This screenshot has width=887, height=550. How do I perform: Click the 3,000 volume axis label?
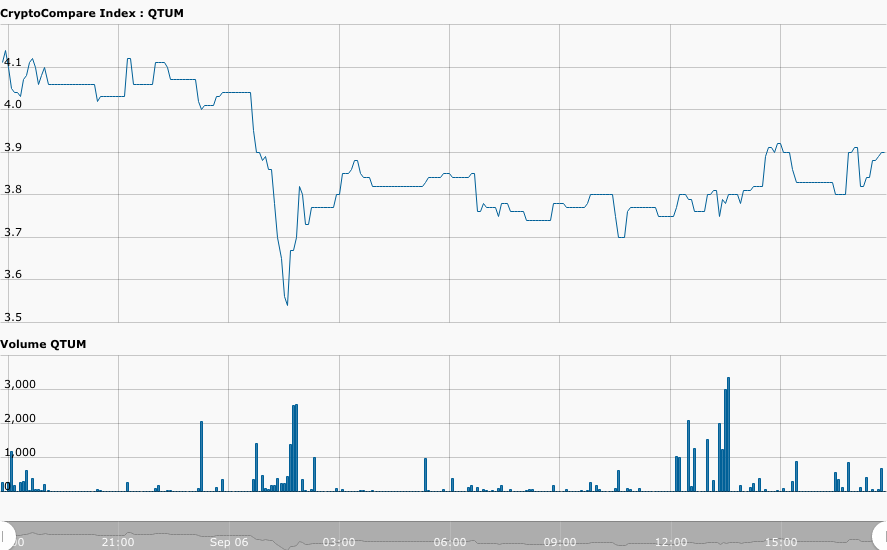tap(20, 384)
